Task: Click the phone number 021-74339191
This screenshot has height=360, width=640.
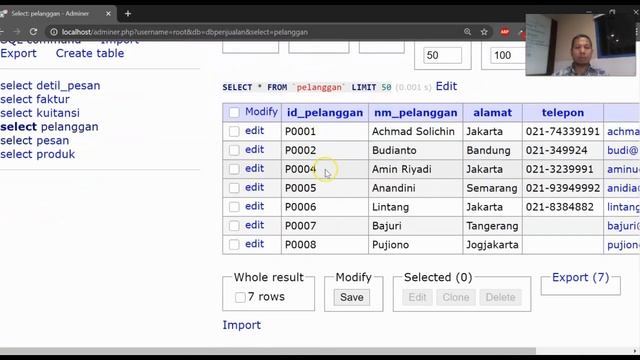Action: 562,131
